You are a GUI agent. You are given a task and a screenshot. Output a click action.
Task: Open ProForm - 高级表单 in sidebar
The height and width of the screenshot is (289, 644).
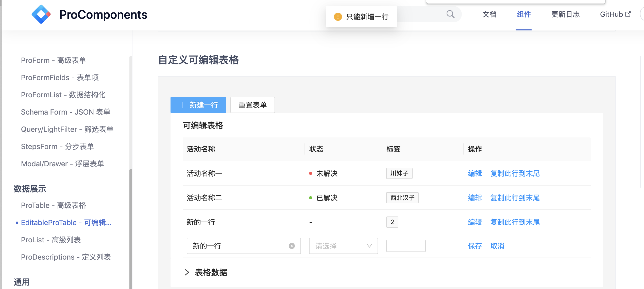tap(54, 60)
